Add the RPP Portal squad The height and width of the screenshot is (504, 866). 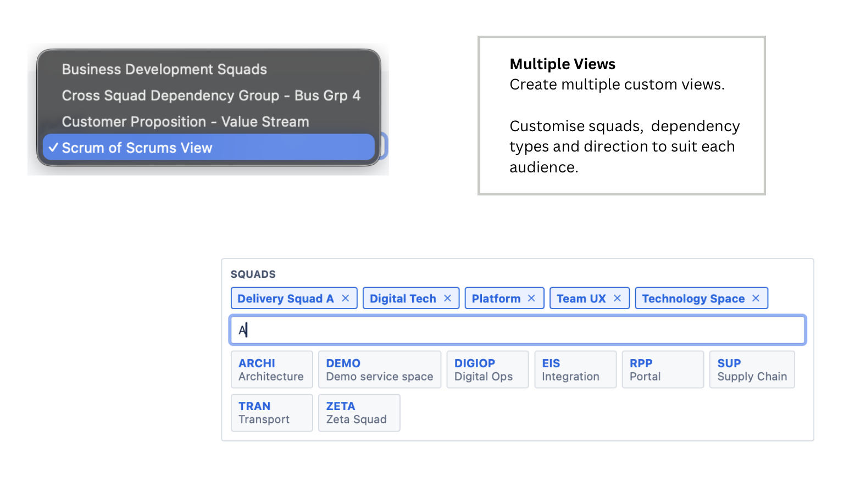pyautogui.click(x=663, y=369)
